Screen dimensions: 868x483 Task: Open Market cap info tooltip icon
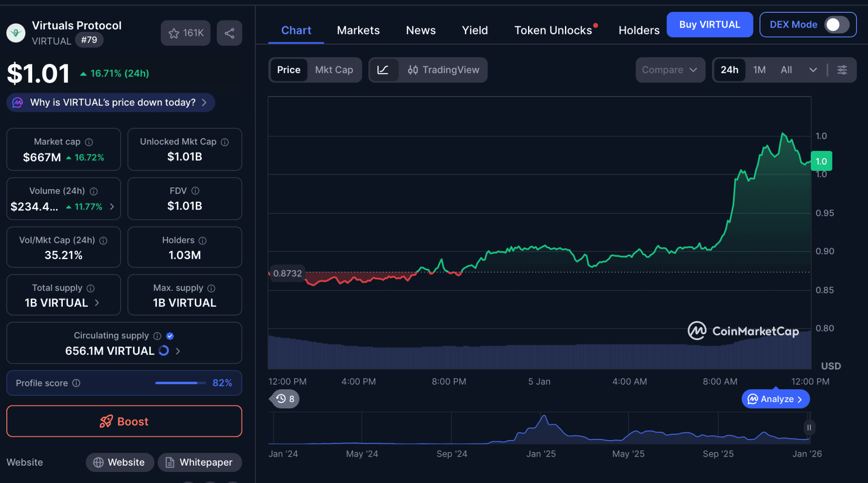89,142
